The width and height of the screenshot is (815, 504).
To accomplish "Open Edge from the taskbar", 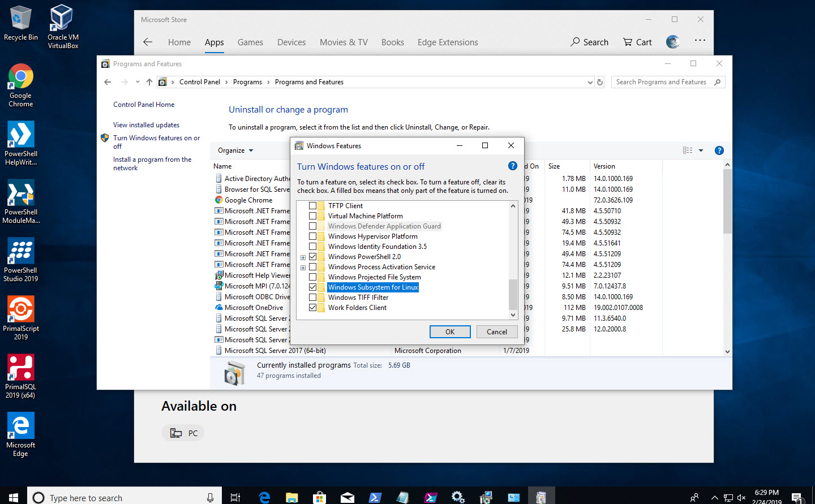I will click(x=264, y=497).
